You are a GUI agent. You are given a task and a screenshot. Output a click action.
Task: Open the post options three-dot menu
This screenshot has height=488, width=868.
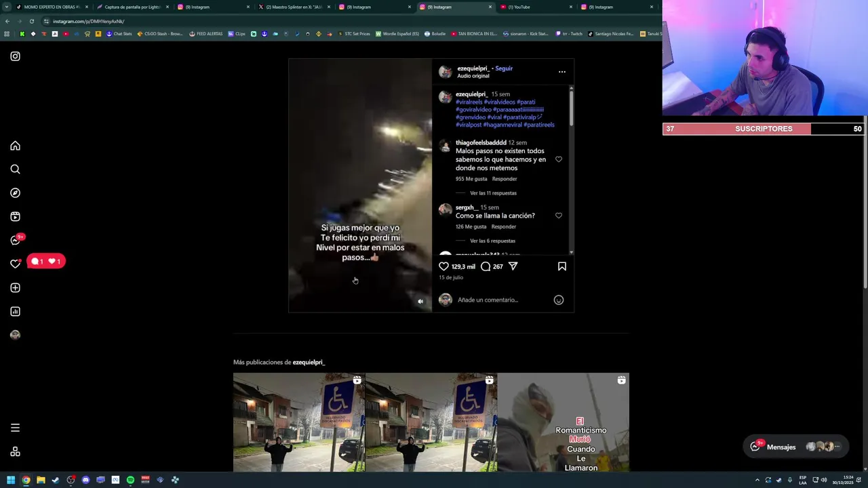coord(562,71)
